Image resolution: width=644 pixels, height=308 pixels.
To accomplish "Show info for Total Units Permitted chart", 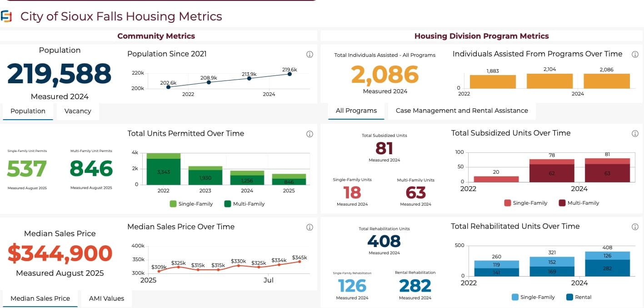I will click(310, 134).
